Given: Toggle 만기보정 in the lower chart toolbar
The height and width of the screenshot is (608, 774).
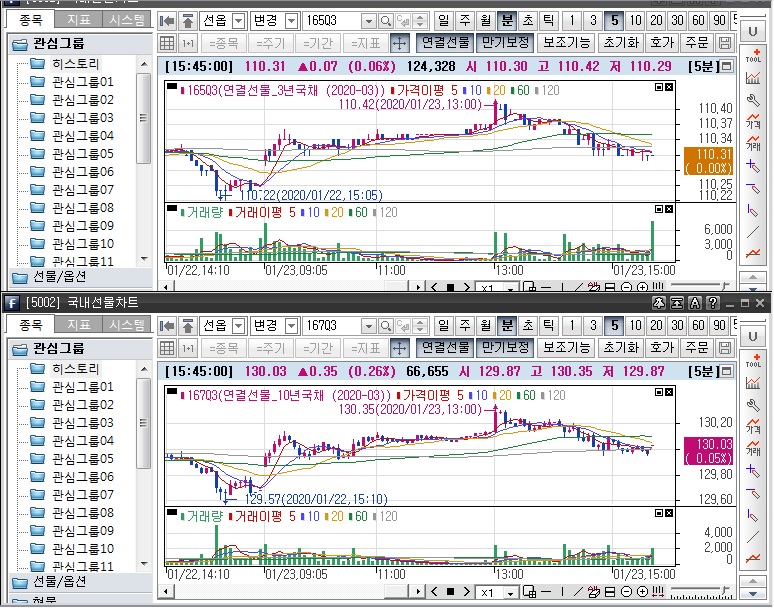Looking at the screenshot, I should (504, 347).
